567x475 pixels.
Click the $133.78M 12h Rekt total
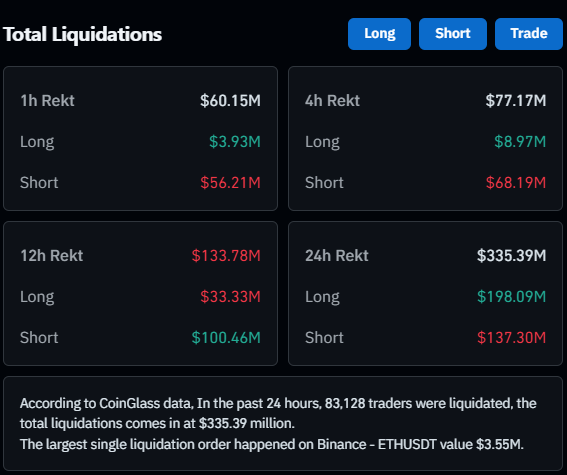[x=226, y=256]
